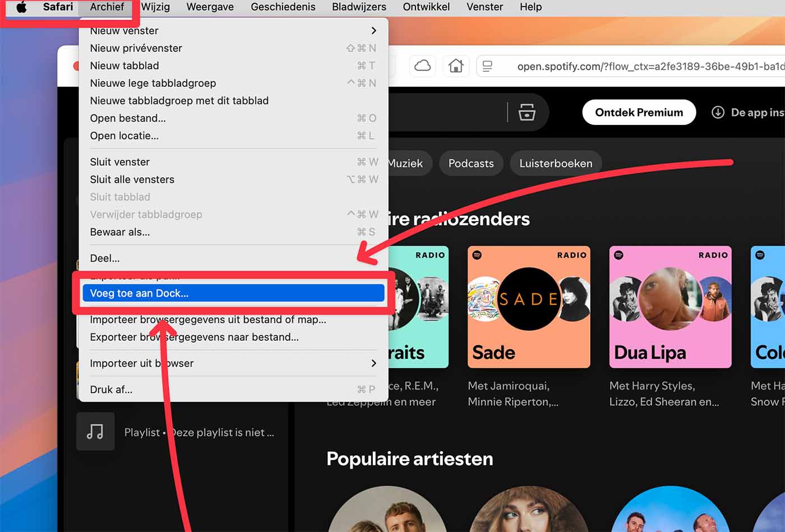Open the Dua Lipa radio card
The image size is (785, 532).
670,307
